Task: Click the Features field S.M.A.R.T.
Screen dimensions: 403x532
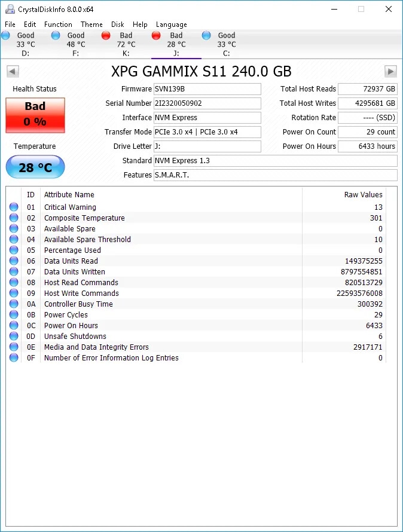Action: pos(276,175)
